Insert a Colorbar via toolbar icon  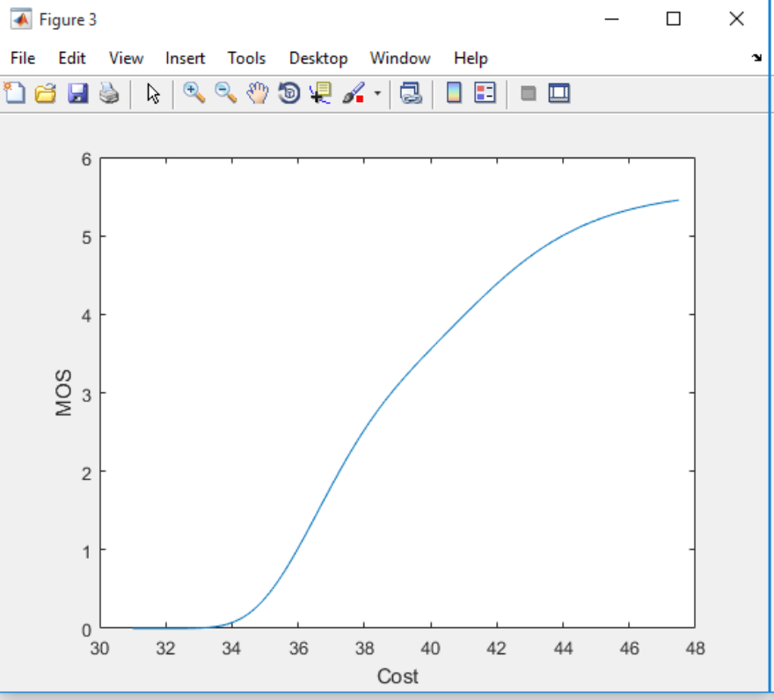point(454,93)
